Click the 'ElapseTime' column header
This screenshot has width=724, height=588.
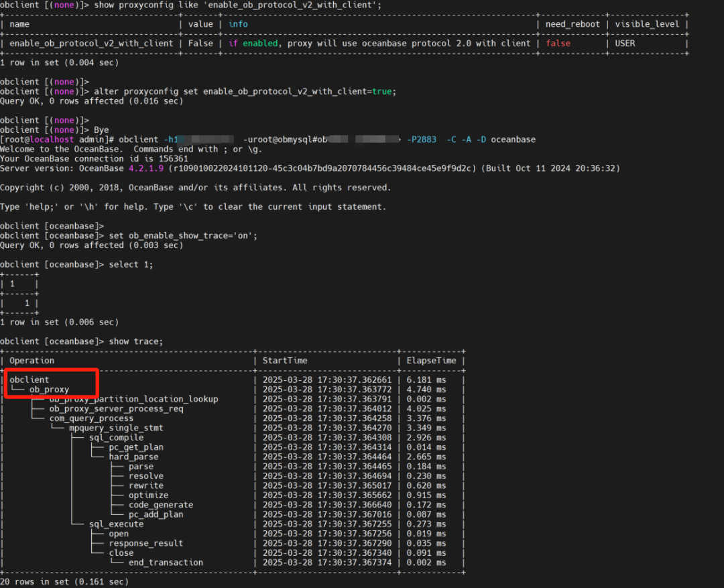click(x=431, y=361)
